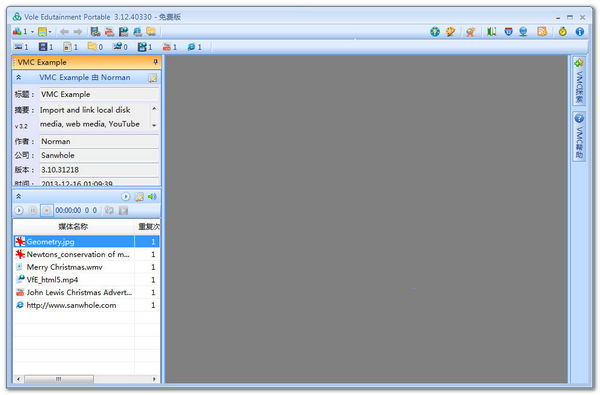This screenshot has height=395, width=600.
Task: Click the blue info icon in top toolbar
Action: point(580,32)
